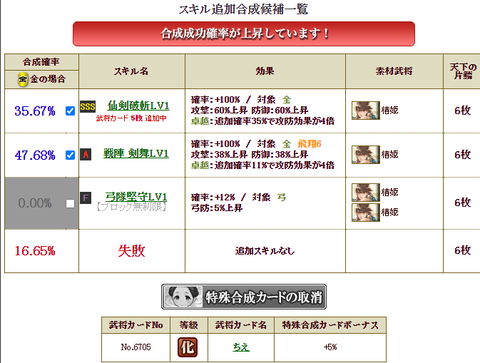Click the +5% bonus cell
This screenshot has height=363, width=480.
coord(330,347)
